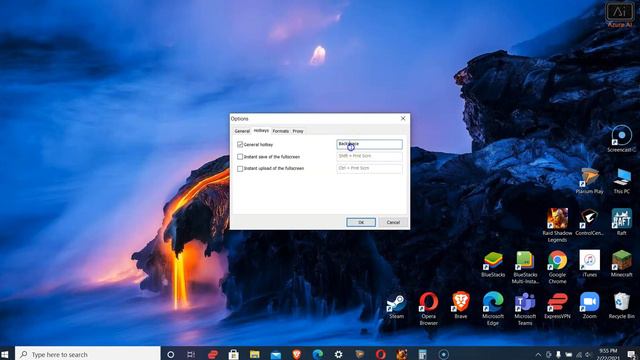This screenshot has height=360, width=640.
Task: Select BlueStacks Multi-Instance desktop icon
Action: 525,267
